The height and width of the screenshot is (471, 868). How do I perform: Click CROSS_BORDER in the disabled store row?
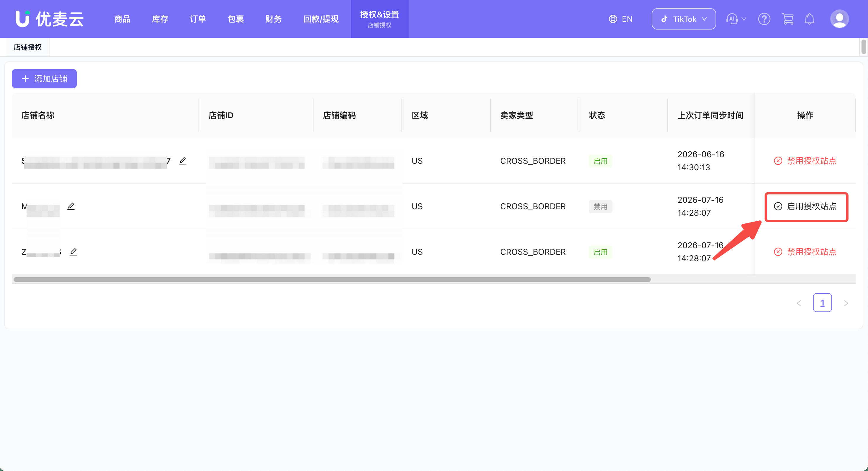[533, 206]
